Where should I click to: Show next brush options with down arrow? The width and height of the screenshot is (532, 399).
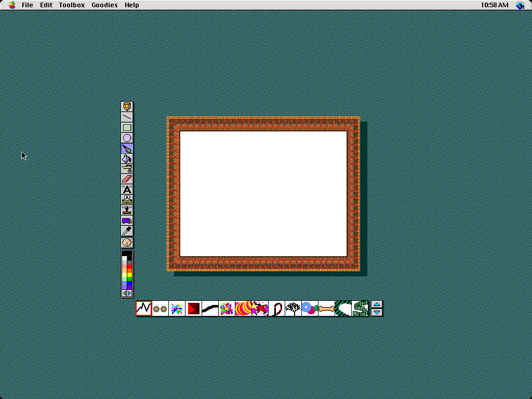pos(377,312)
